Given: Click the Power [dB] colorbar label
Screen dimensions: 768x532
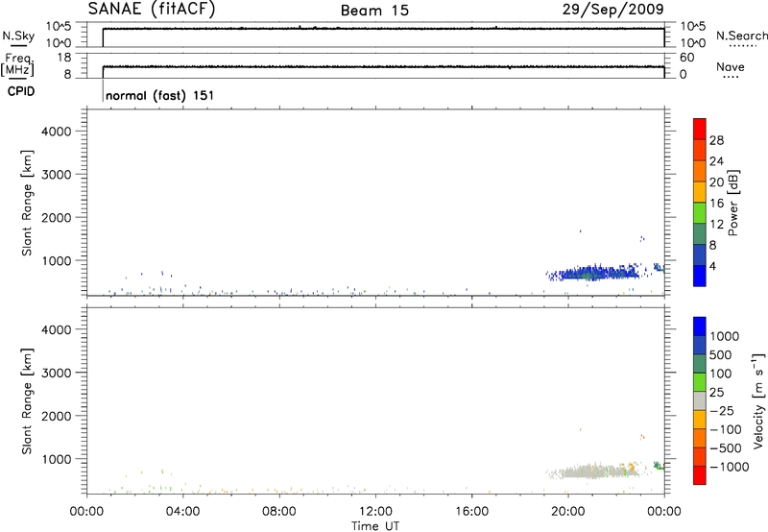Looking at the screenshot, I should [x=732, y=203].
